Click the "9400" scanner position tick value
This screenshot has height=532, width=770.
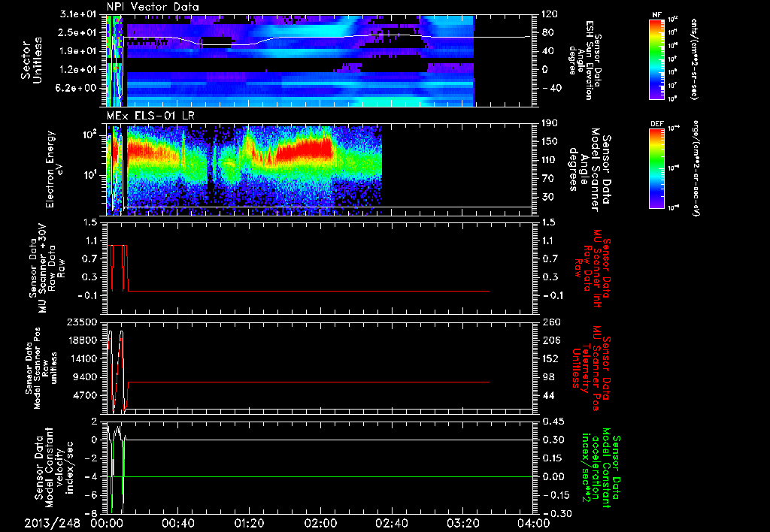tap(84, 377)
